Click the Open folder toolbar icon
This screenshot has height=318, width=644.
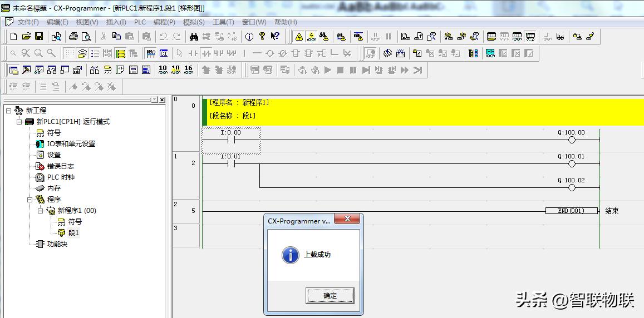pos(26,37)
